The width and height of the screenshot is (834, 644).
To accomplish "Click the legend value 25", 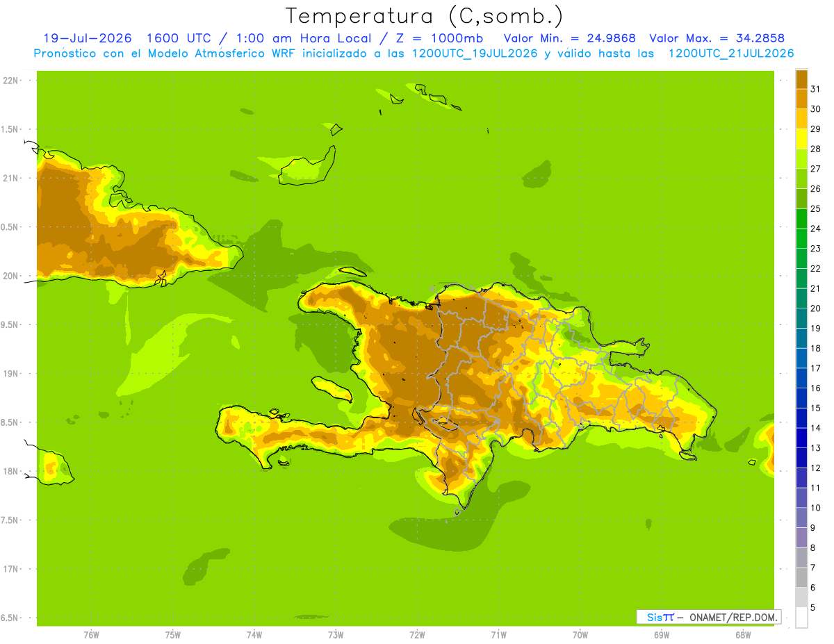I will pyautogui.click(x=815, y=208).
